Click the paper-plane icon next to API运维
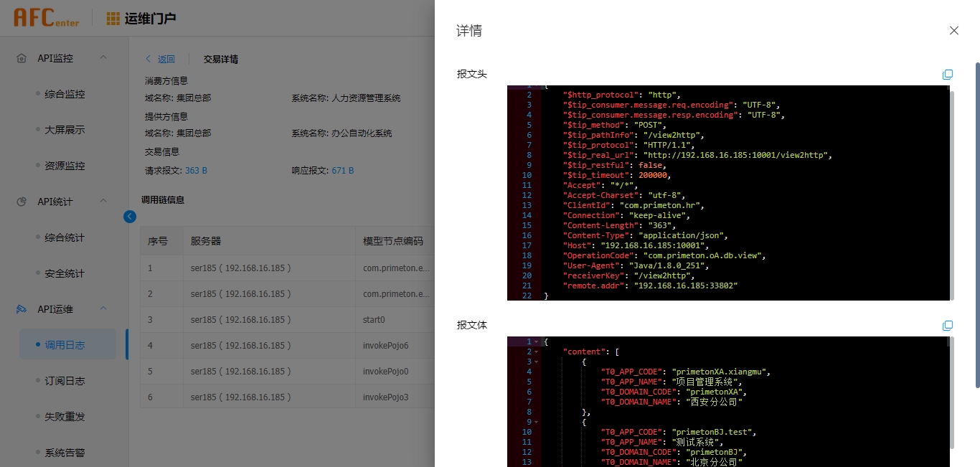 pyautogui.click(x=22, y=309)
